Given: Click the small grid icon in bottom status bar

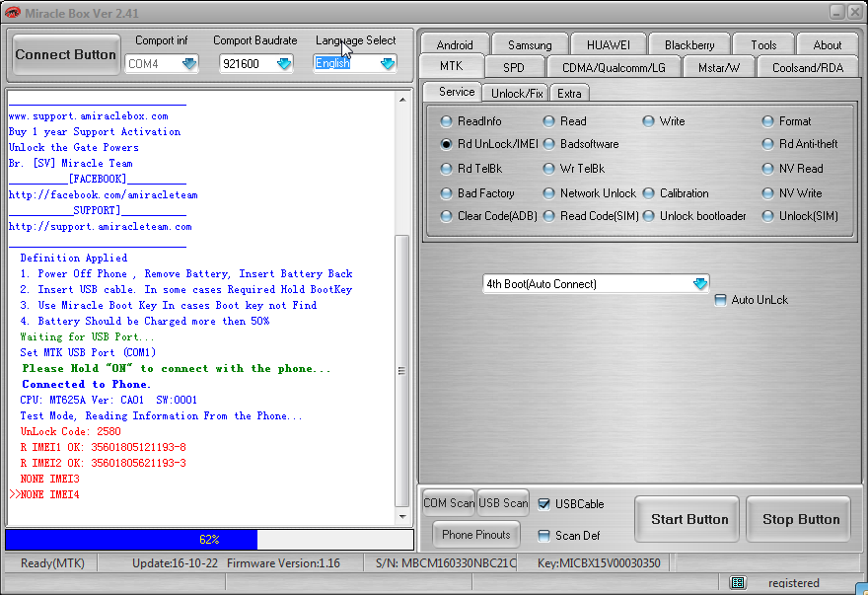Looking at the screenshot, I should [x=738, y=582].
